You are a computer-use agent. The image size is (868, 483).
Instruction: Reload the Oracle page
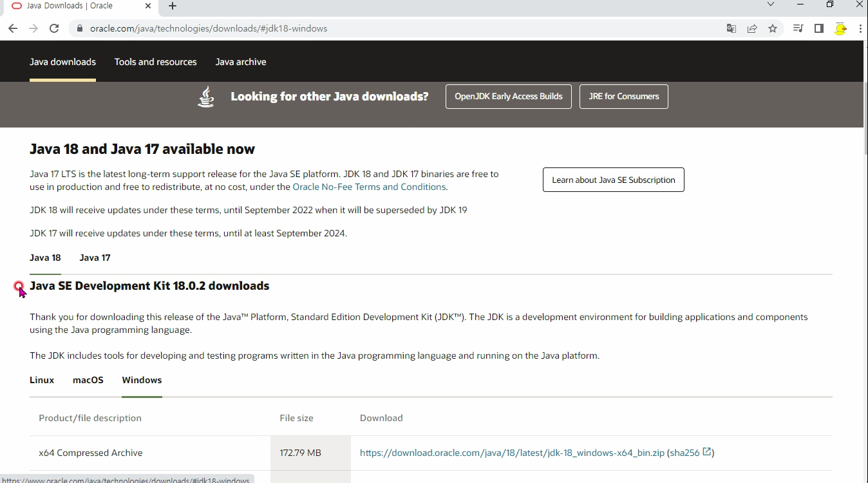pyautogui.click(x=54, y=28)
